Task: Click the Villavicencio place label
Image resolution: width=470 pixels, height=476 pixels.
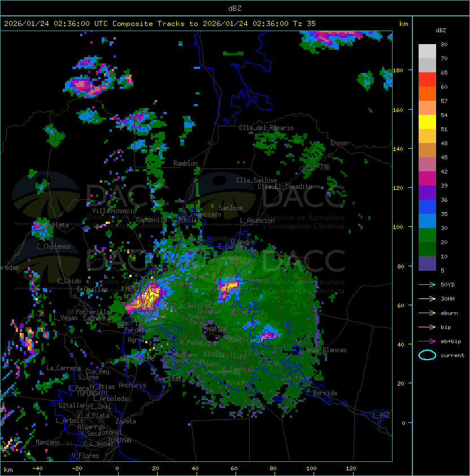Action: pos(114,211)
